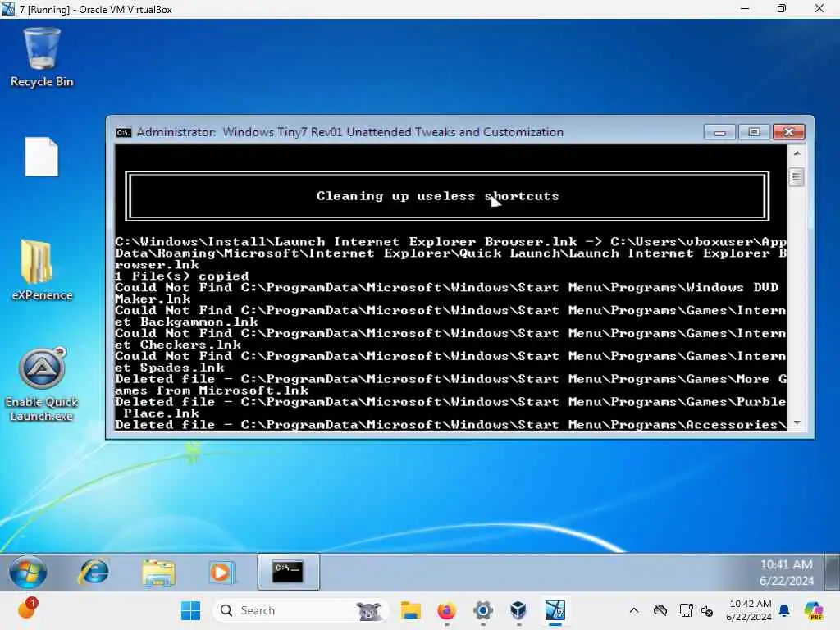Open the Copilot preview icon

(814, 610)
